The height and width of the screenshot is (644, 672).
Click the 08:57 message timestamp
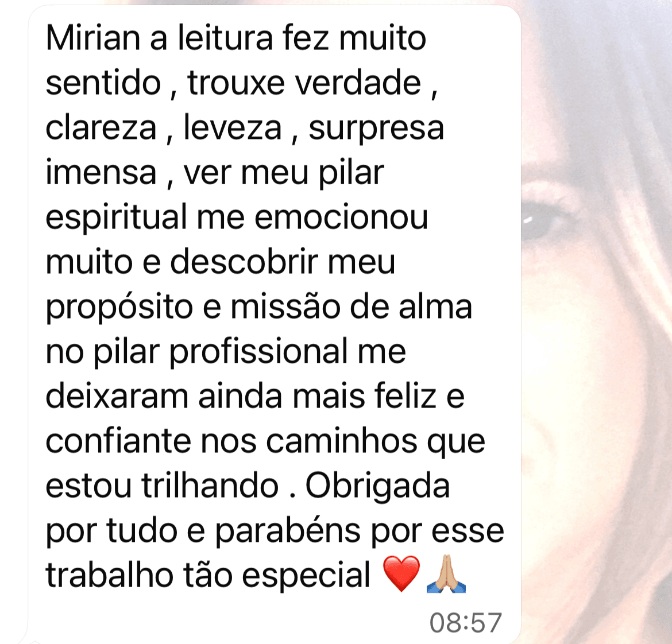pyautogui.click(x=465, y=623)
